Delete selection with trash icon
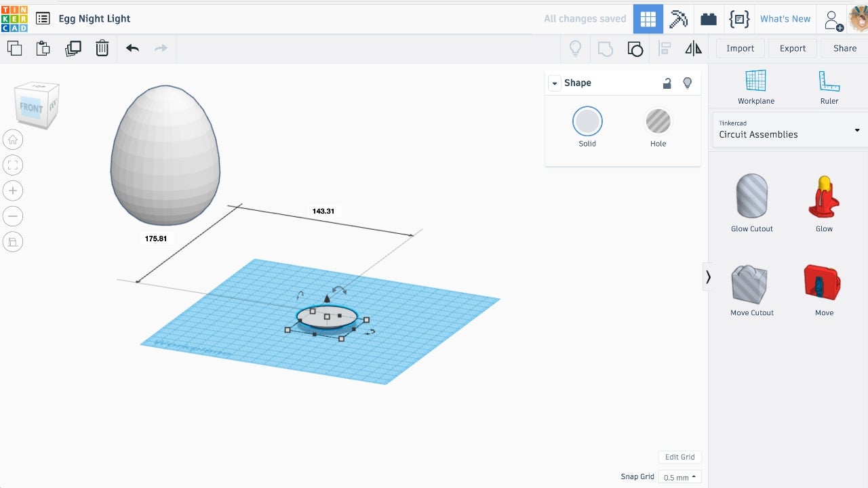 click(x=102, y=48)
